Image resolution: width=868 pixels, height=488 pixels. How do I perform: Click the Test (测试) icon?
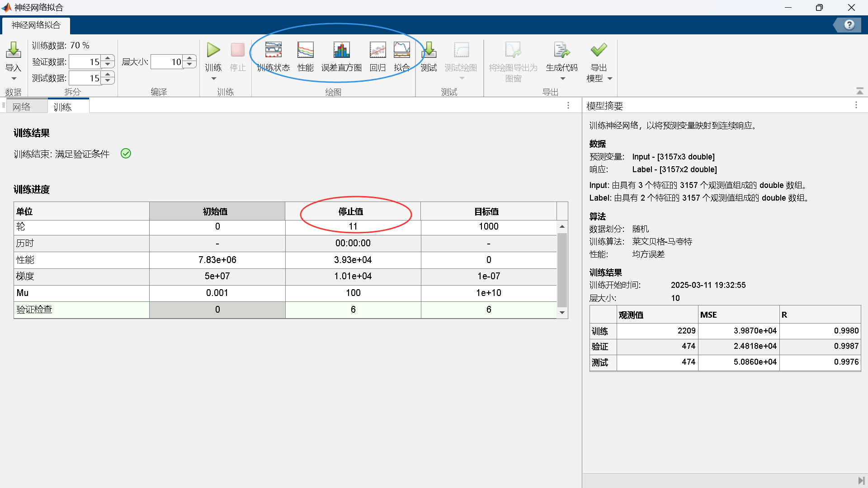pos(429,50)
